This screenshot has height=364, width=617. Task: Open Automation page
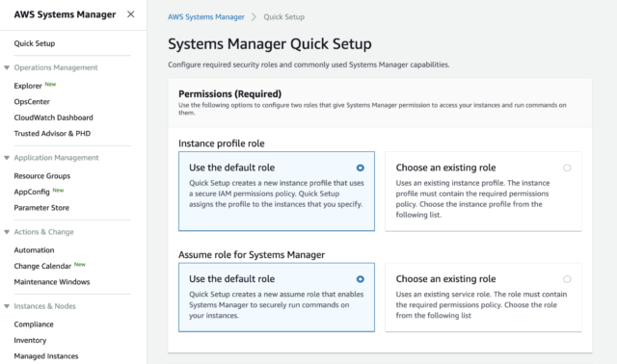click(35, 250)
